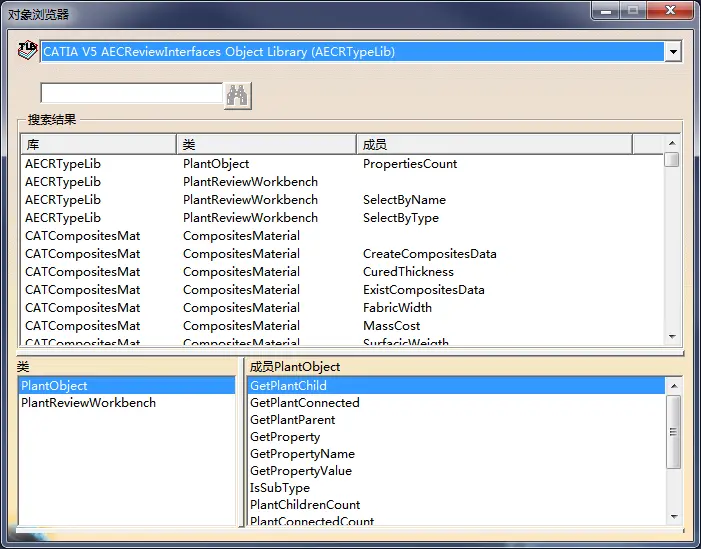701x549 pixels.
Task: Select the FabricWidth result row
Action: [x=342, y=308]
